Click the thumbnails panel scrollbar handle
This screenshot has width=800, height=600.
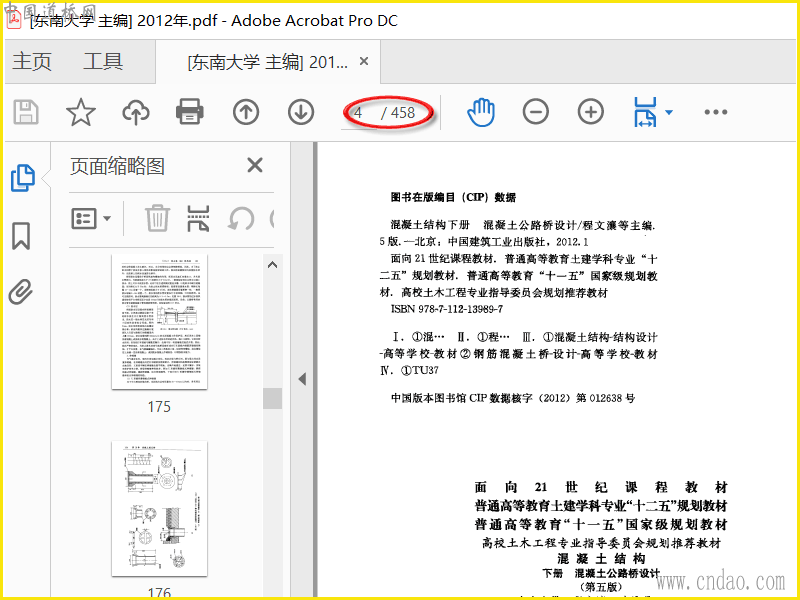[272, 398]
